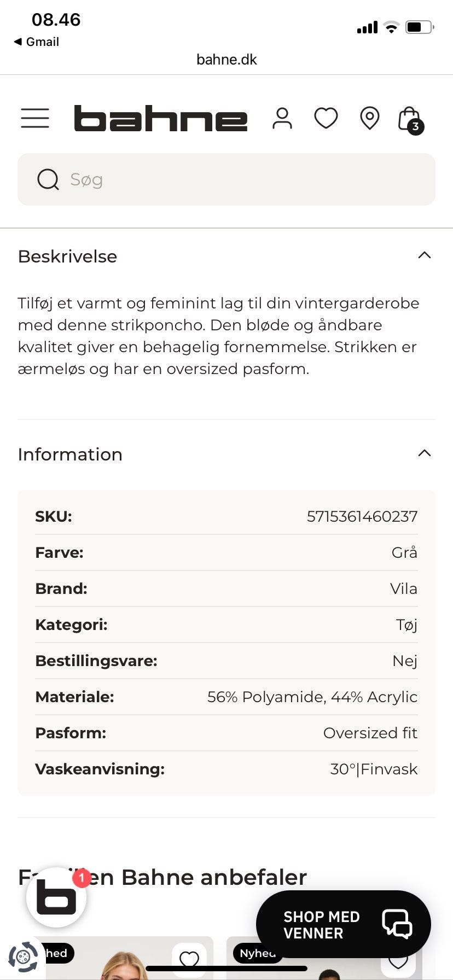Open the hamburger menu
Image resolution: width=453 pixels, height=980 pixels.
(35, 118)
